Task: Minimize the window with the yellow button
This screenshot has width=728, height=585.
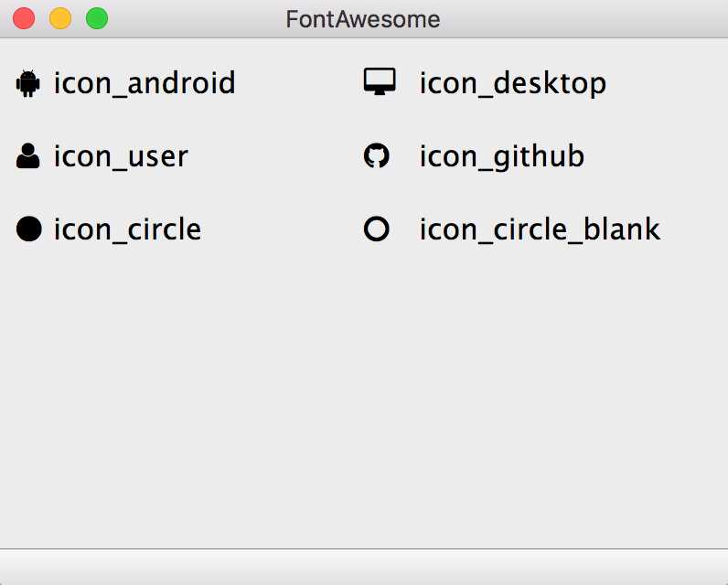Action: 60,18
